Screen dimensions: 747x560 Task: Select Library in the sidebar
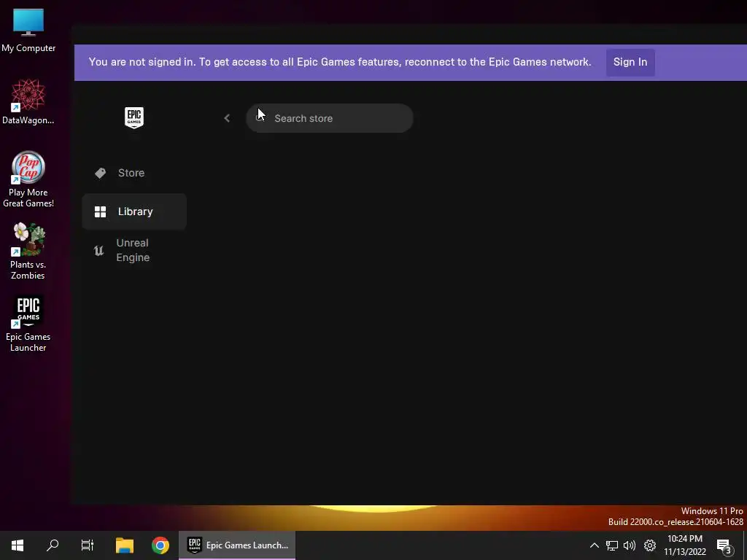134,211
